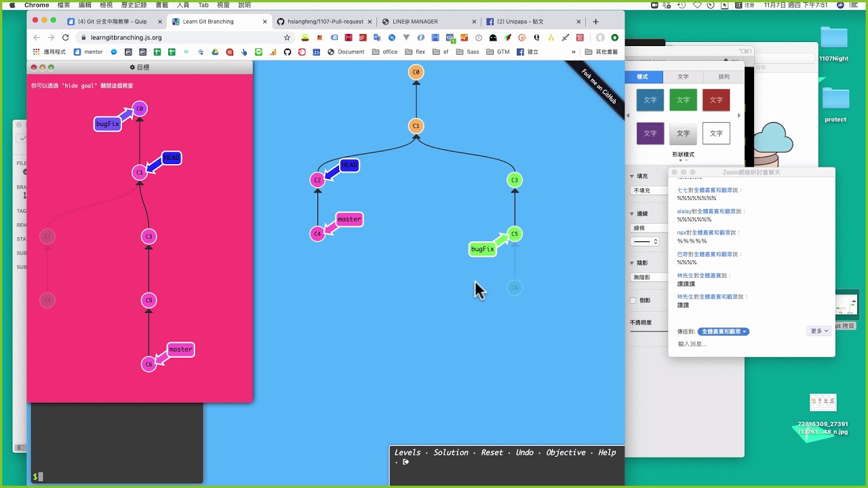Click the green C3 commit node
This screenshot has height=488, width=868.
[x=515, y=180]
